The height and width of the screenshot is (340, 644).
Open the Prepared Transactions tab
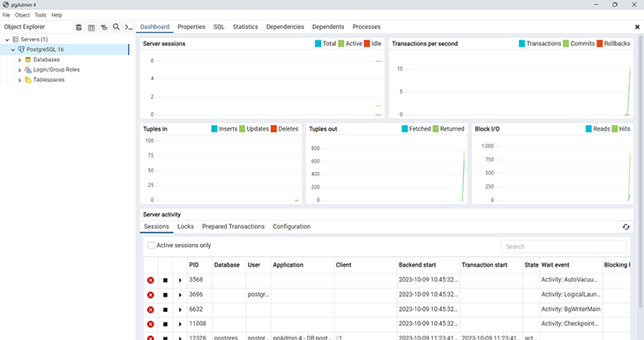(x=233, y=227)
